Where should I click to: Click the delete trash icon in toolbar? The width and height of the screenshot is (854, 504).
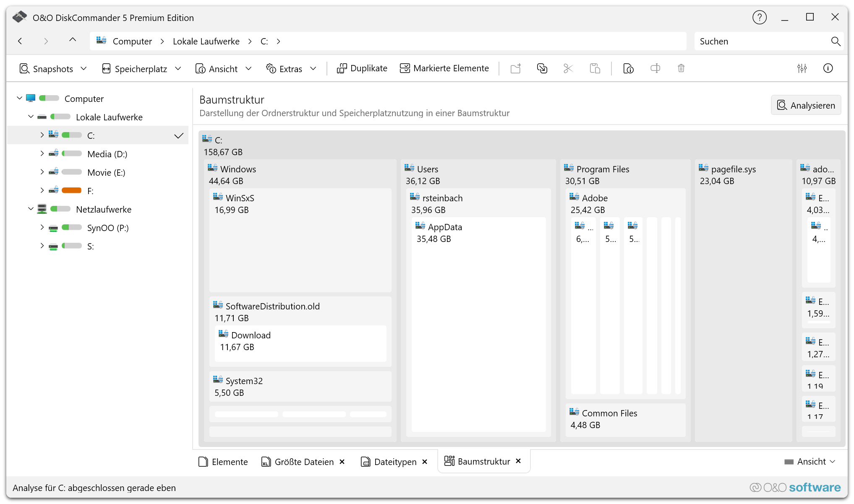tap(681, 68)
